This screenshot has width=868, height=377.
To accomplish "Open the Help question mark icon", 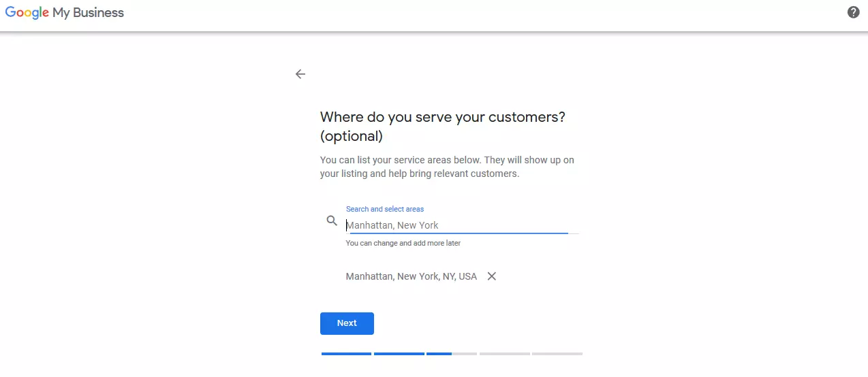I will (853, 12).
